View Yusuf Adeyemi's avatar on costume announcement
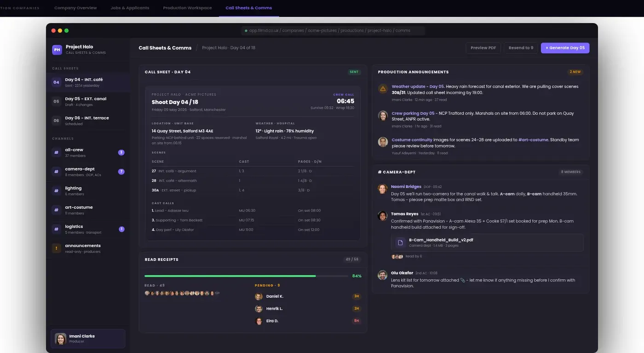 (x=383, y=142)
